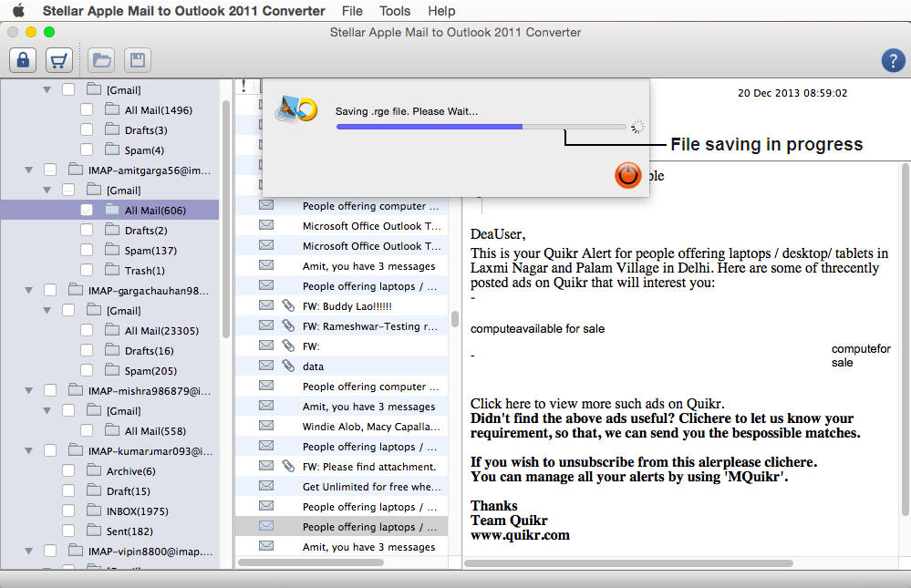
Task: Select FW: Buddy Lao!!!!!! message
Action: tap(342, 305)
